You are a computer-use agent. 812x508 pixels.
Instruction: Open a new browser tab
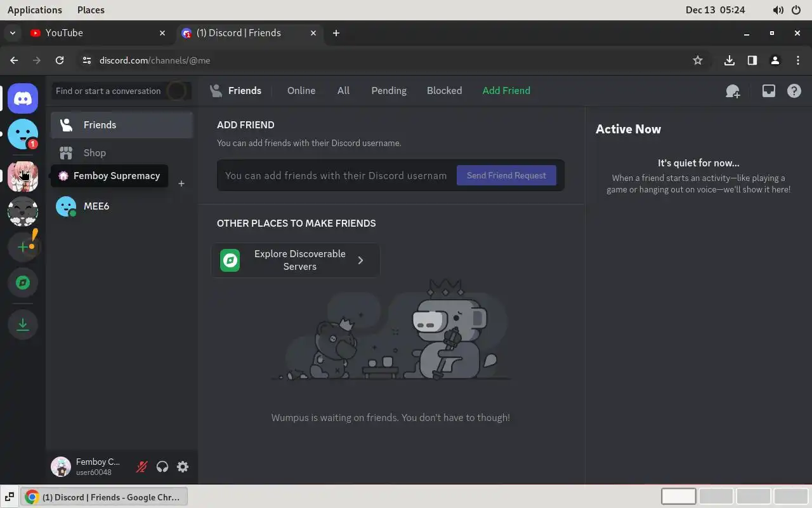point(336,33)
